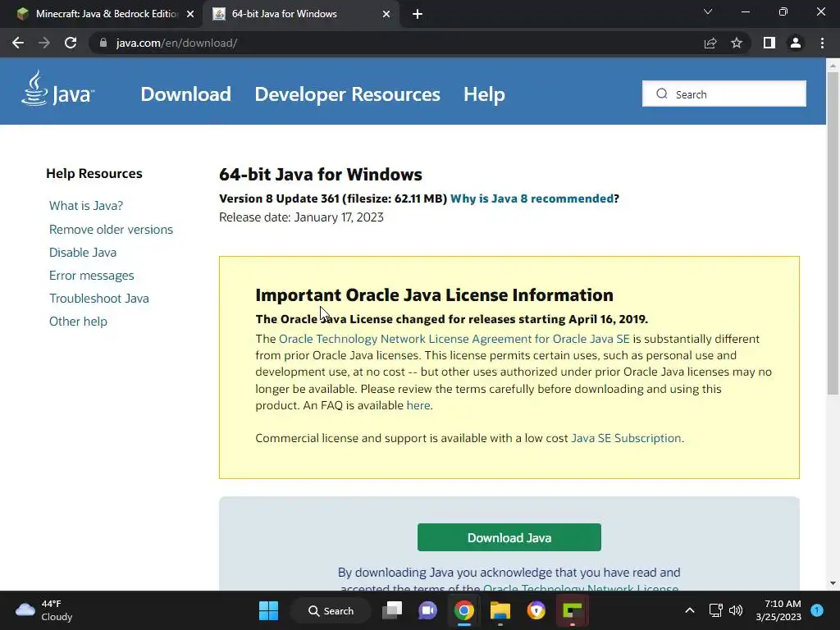
Task: Open a new browser tab
Action: [x=418, y=15]
